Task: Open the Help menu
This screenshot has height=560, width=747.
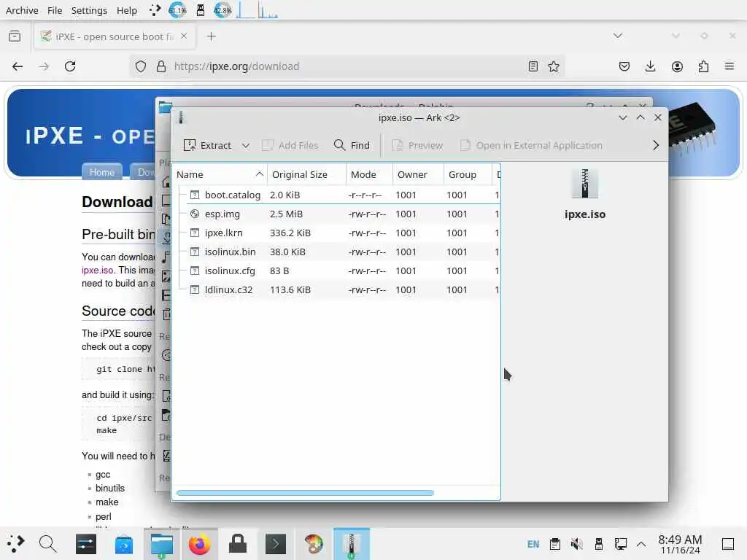Action: coord(127,10)
